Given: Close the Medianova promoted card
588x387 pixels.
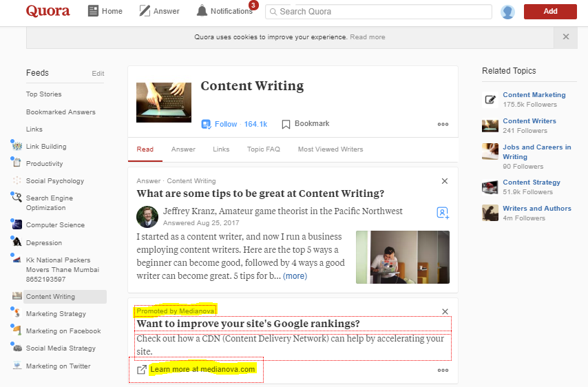Looking at the screenshot, I should (x=445, y=312).
